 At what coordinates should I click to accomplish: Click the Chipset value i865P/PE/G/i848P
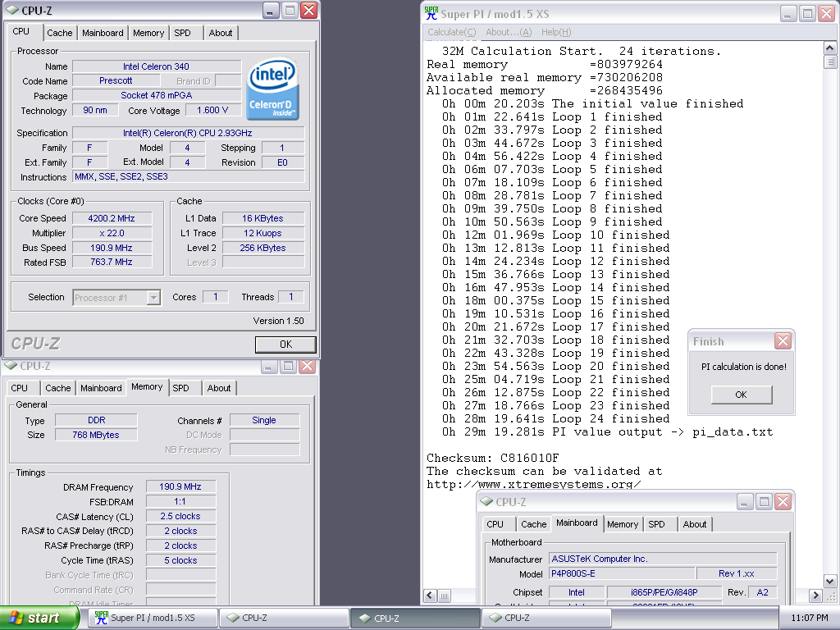point(664,592)
